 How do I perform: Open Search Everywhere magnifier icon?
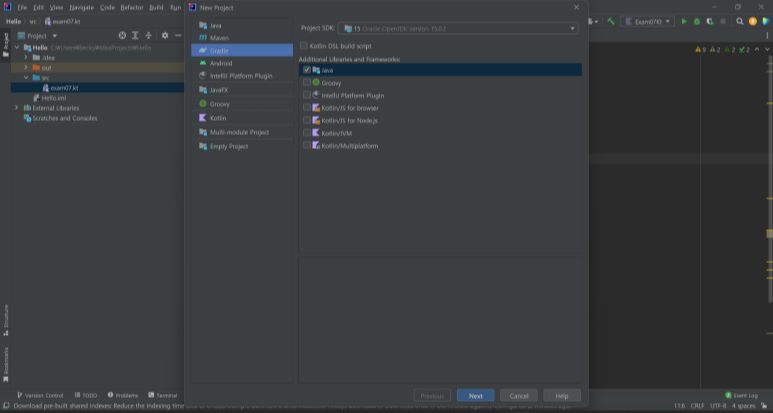739,21
